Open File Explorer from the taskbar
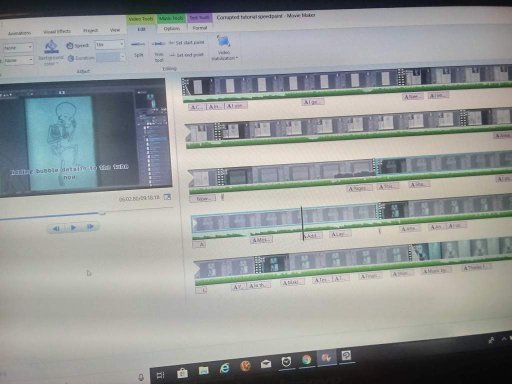The height and width of the screenshot is (384, 512). click(203, 371)
